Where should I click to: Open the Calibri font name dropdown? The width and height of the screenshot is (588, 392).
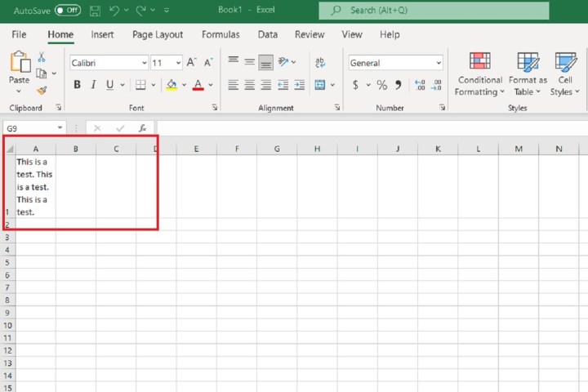(x=109, y=63)
